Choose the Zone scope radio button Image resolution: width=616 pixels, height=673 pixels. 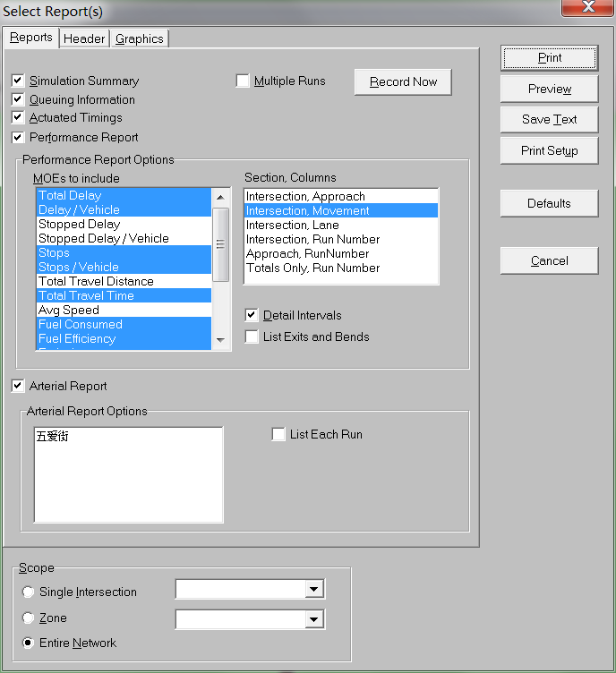29,618
